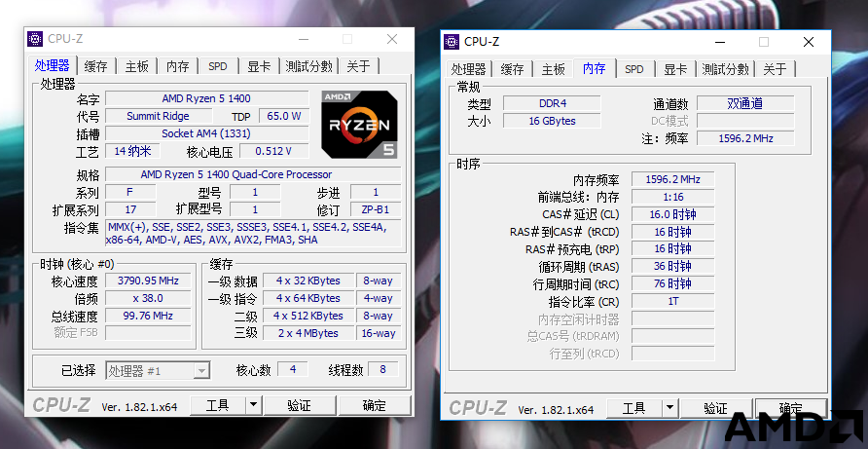Open 主板 tab in left CPU-Z window
Viewport: 868px width, 449px height.
(x=137, y=66)
